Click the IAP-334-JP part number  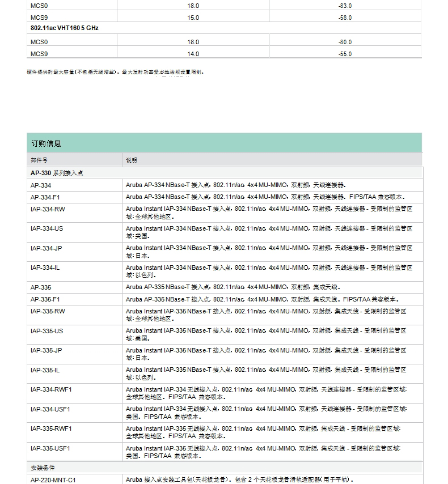click(x=46, y=248)
